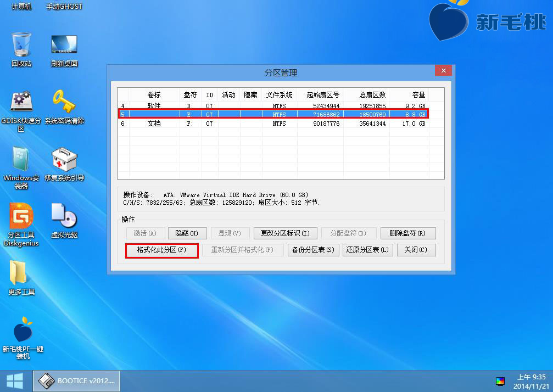Image resolution: width=553 pixels, height=392 pixels.
Task: Click total sectors value 35641344
Action: (x=372, y=124)
